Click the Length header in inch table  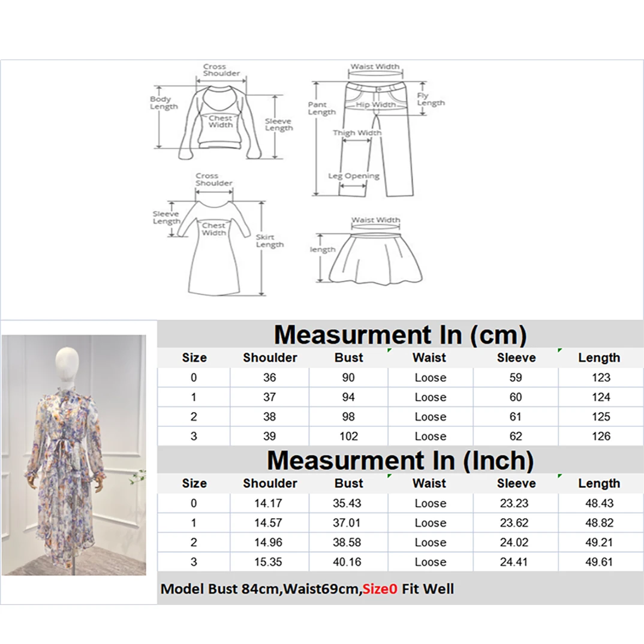pyautogui.click(x=599, y=483)
